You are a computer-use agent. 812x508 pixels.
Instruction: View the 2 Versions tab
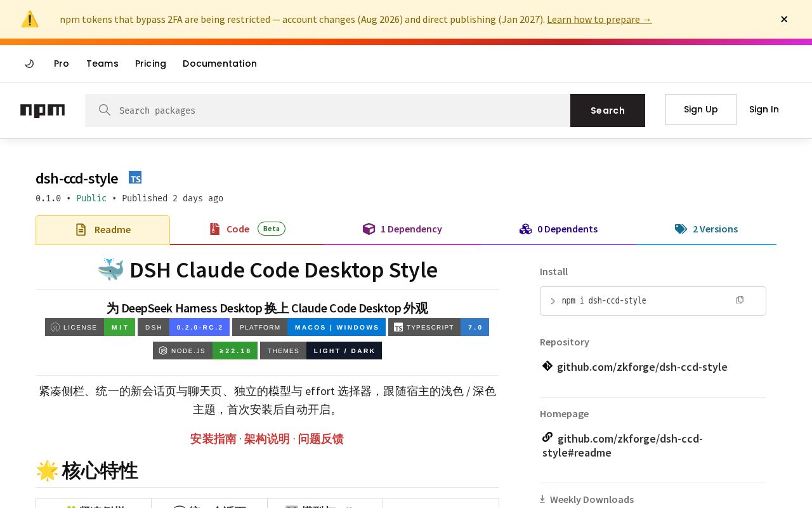(x=706, y=229)
